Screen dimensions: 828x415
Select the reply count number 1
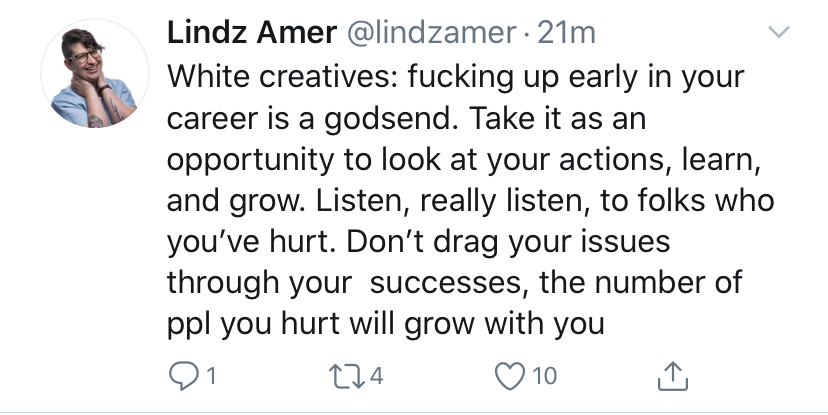(x=211, y=376)
